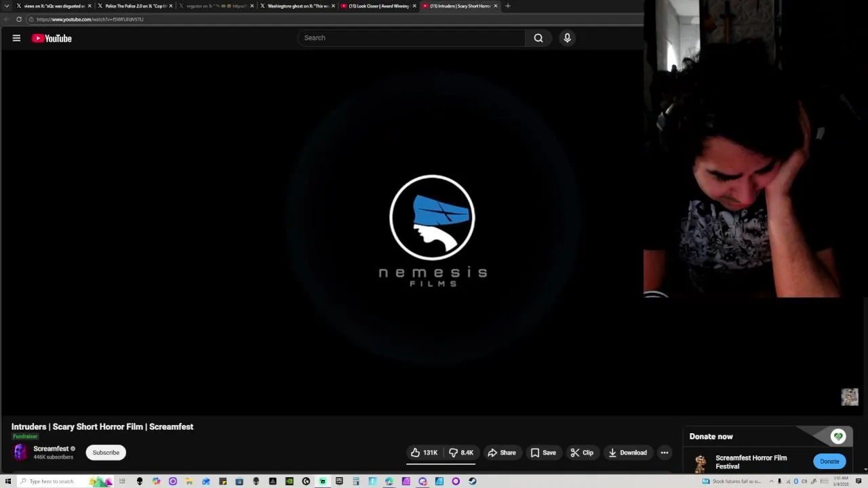Create a Clip from the video
The image size is (868, 488).
coord(582,453)
